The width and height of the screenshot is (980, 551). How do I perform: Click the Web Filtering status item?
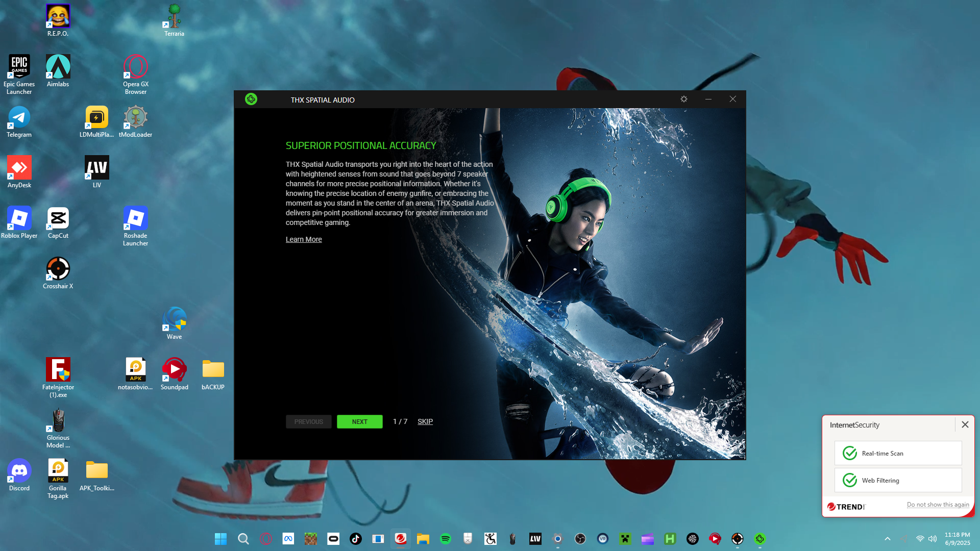[x=898, y=480]
